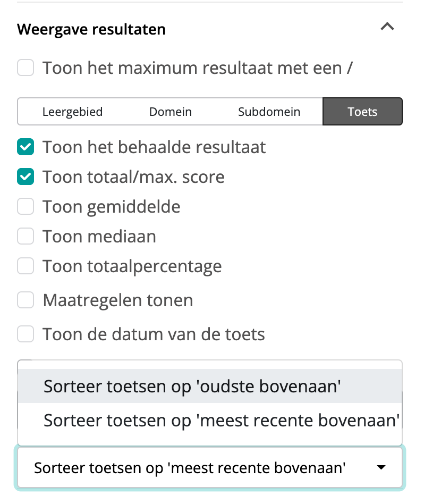
Task: Uncheck 'Toon het behaalde resultaat'
Action: point(26,147)
